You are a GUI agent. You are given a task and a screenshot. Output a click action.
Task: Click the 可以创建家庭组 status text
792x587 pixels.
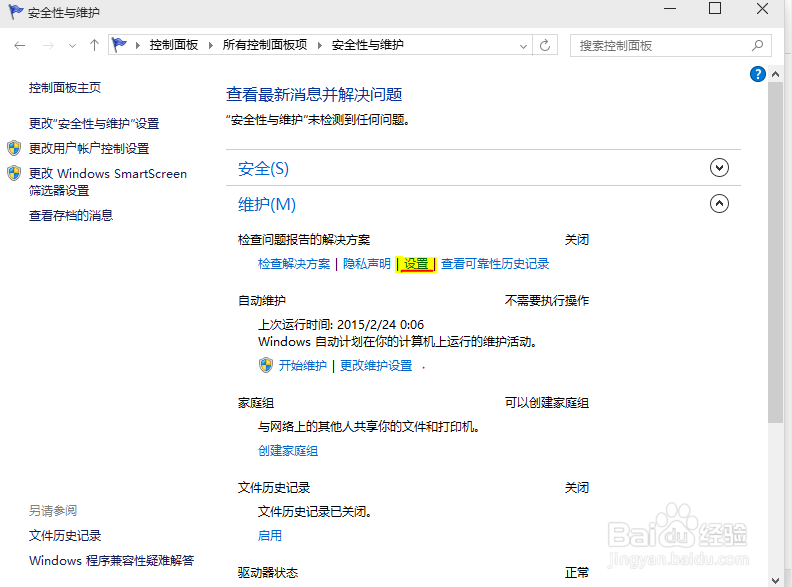click(547, 403)
